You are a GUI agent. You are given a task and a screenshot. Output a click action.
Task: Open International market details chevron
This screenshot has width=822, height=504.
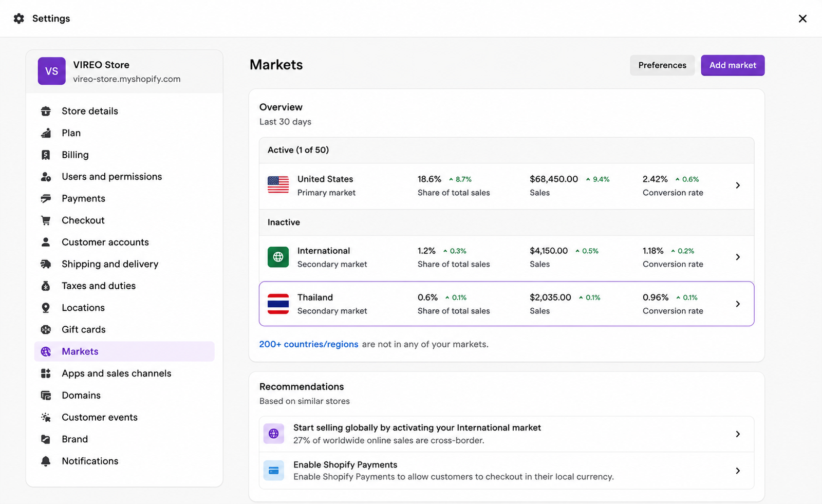[738, 257]
